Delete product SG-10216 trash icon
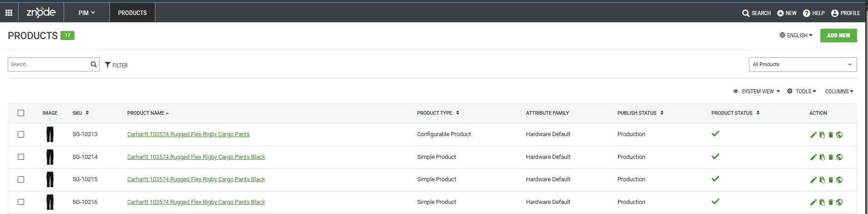The image size is (868, 214). [831, 202]
